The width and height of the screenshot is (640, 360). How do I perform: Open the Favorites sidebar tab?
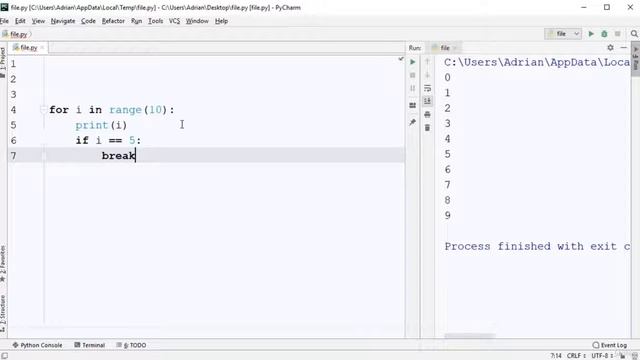click(x=3, y=263)
